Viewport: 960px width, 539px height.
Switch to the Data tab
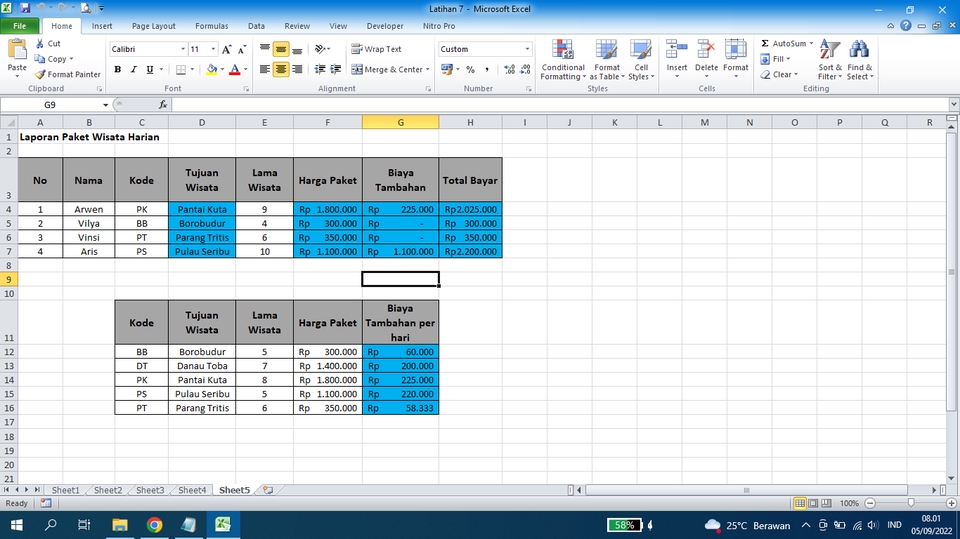[x=257, y=26]
